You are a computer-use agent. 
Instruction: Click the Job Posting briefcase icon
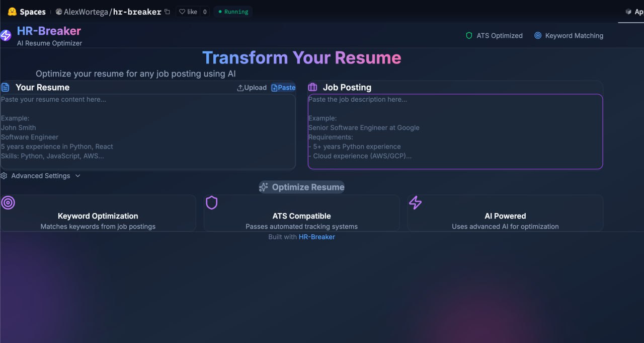pyautogui.click(x=312, y=87)
